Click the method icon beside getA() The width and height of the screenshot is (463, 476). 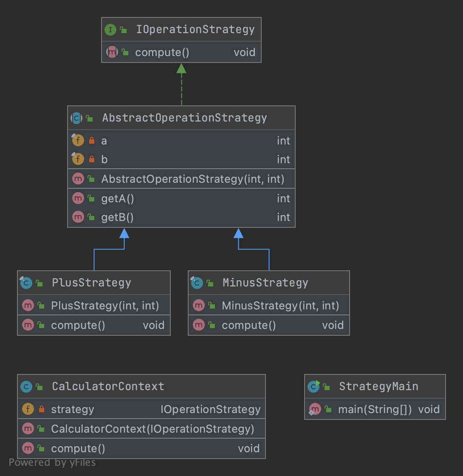77,198
